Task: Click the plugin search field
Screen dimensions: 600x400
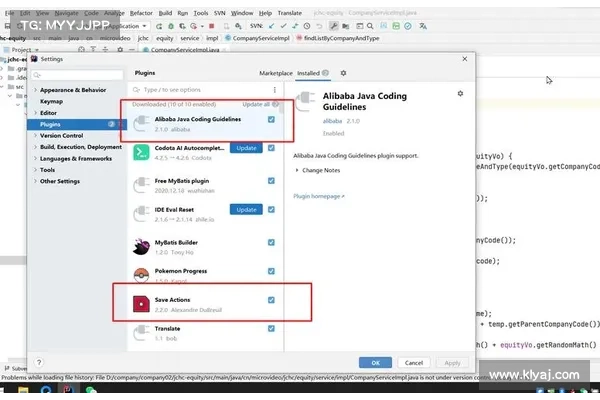Action: point(201,90)
